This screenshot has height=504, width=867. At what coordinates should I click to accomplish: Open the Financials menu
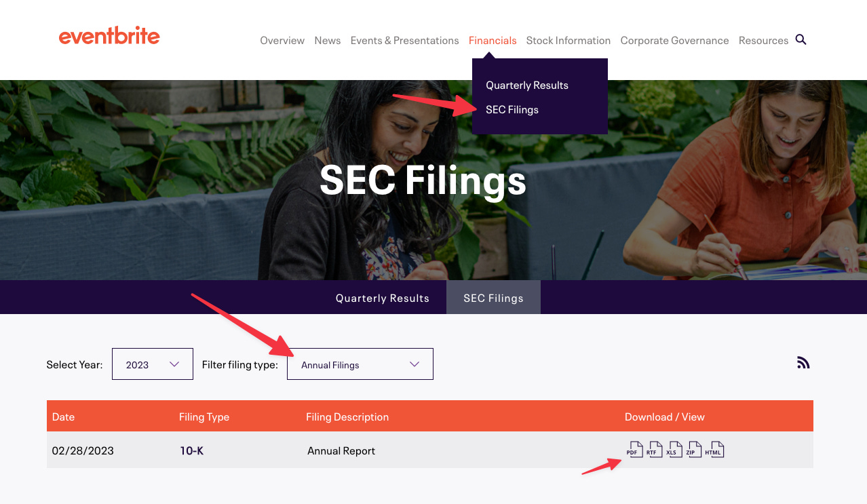pyautogui.click(x=493, y=40)
